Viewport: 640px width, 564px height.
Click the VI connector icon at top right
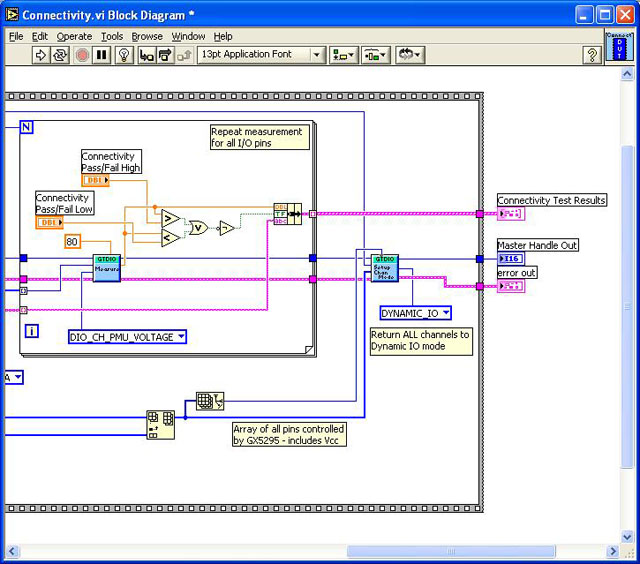point(619,47)
